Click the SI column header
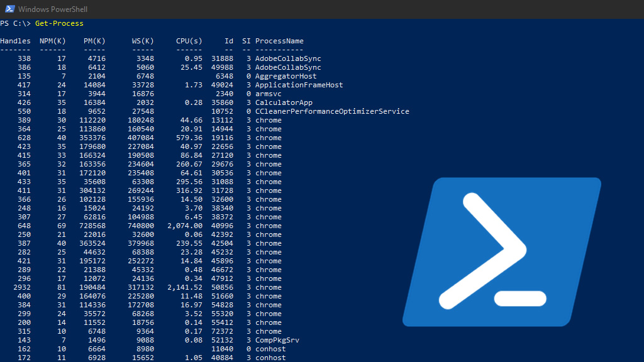 coord(246,41)
